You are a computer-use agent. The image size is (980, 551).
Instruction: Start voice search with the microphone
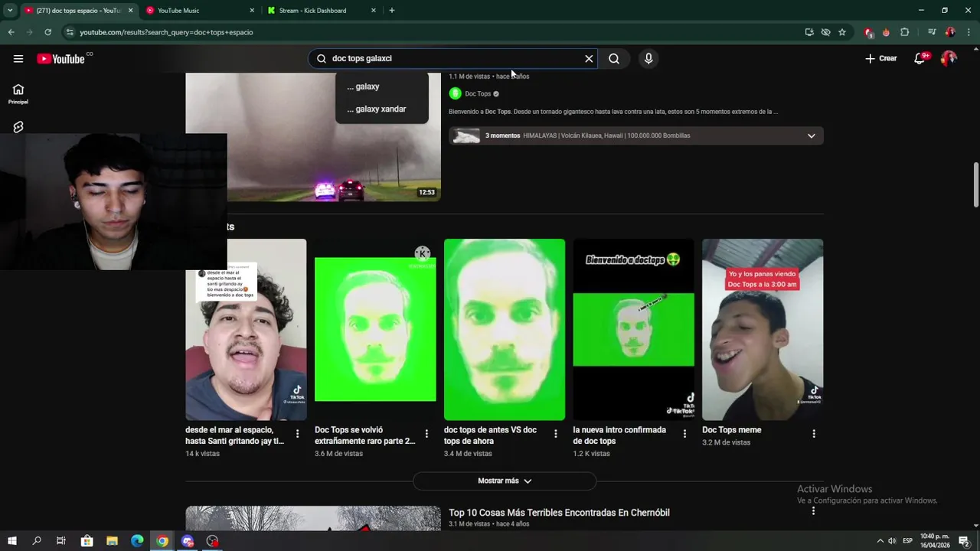(648, 59)
